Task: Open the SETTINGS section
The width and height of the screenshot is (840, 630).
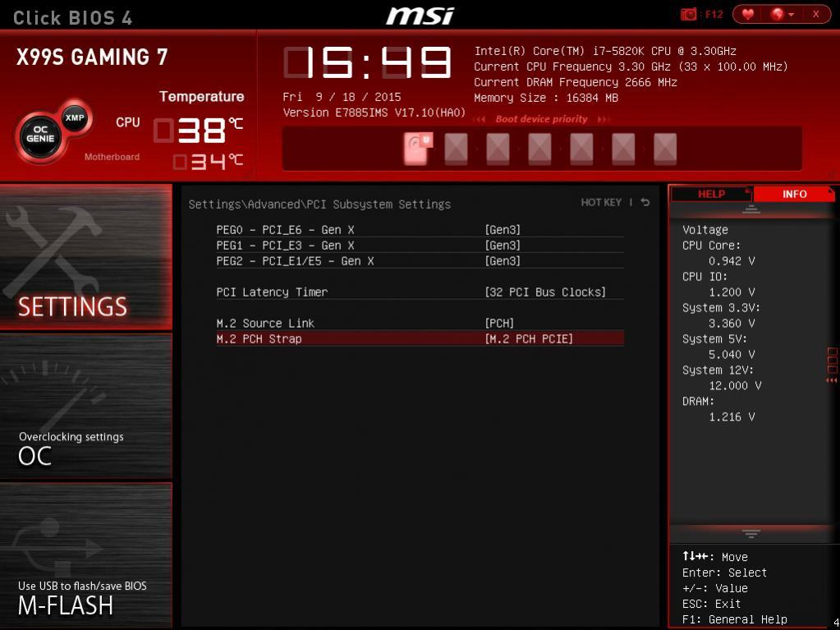Action: click(85, 257)
